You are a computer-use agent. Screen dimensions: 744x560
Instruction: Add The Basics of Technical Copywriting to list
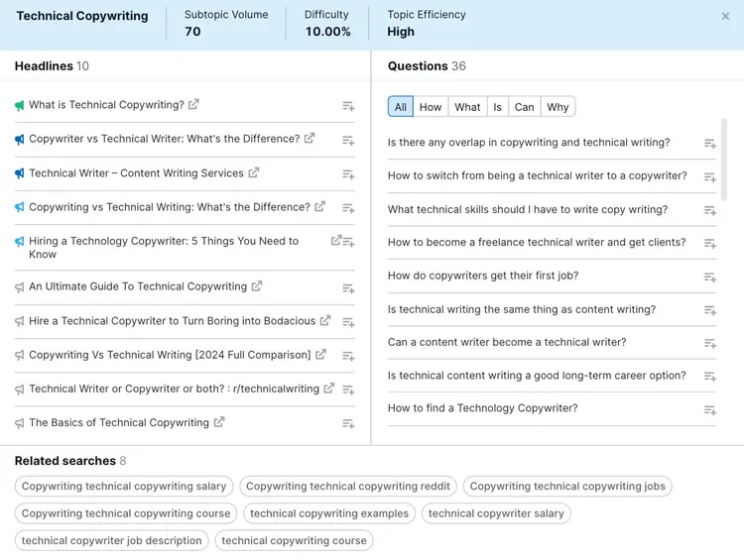[348, 424]
